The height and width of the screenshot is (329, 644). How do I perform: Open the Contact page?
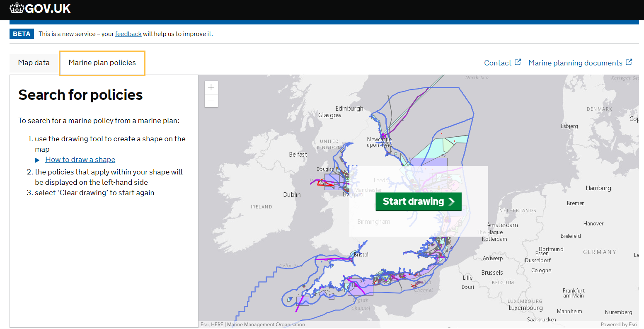[498, 63]
